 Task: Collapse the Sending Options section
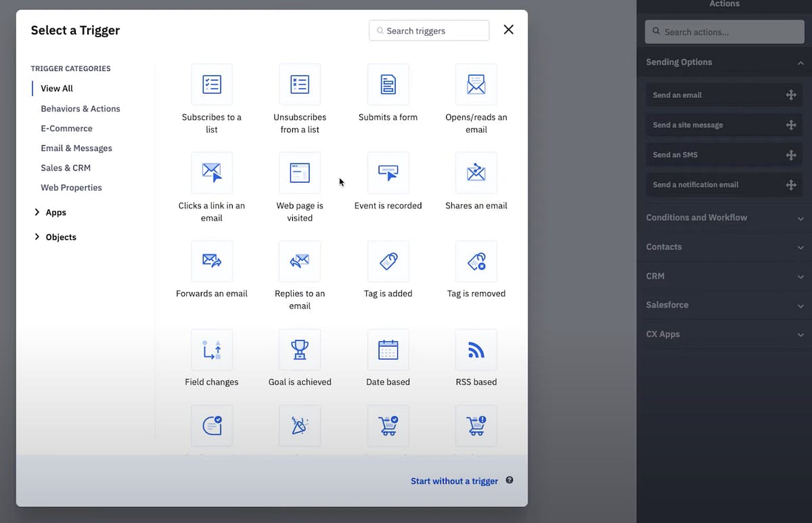800,62
